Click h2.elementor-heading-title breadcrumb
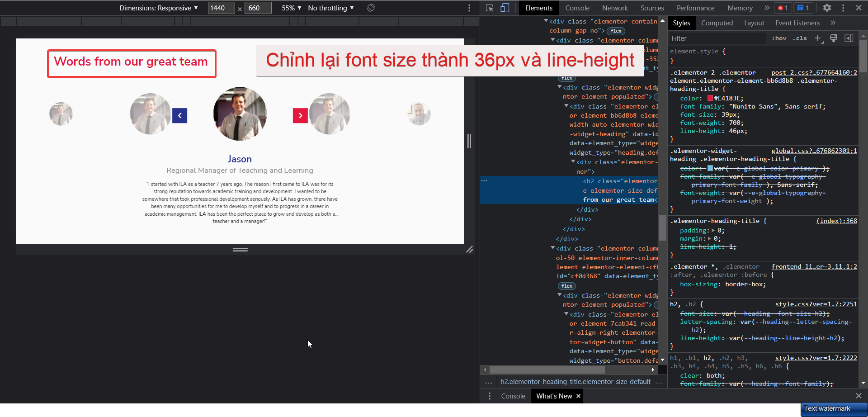This screenshot has height=417, width=868. (x=576, y=382)
